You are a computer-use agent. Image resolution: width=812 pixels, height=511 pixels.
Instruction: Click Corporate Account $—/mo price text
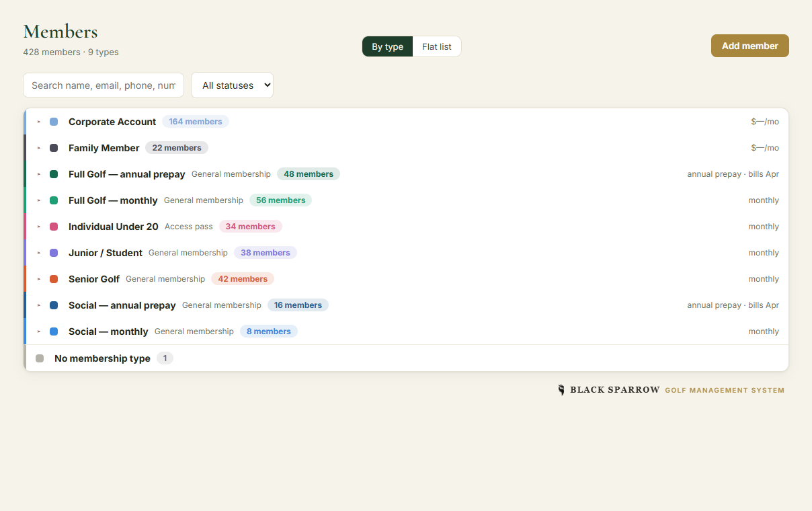point(765,122)
